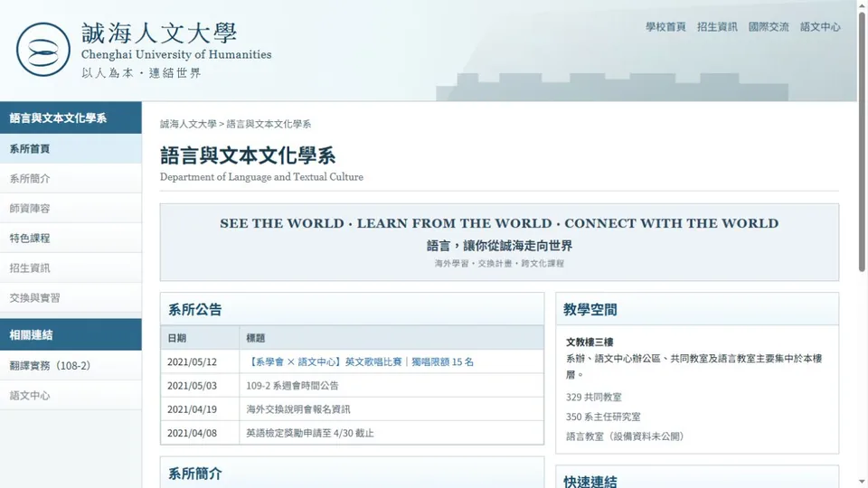The image size is (868, 488).
Task: Select 特色課程 in the sidebar
Action: click(x=71, y=238)
